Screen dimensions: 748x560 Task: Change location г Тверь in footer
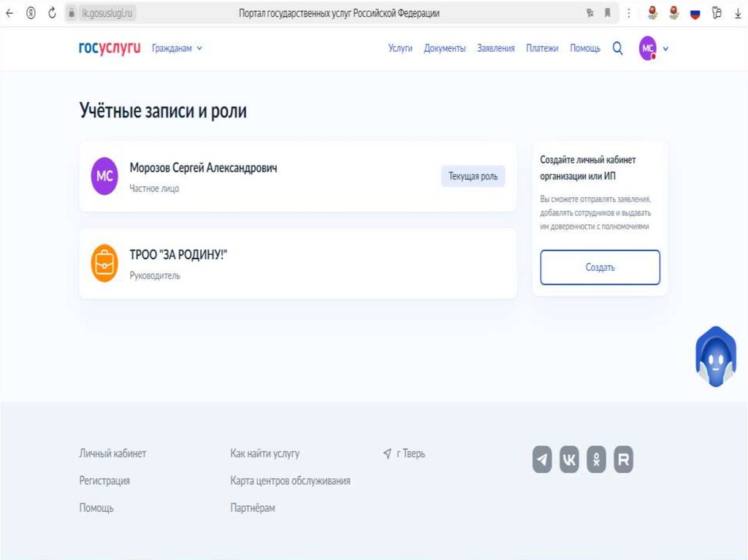pyautogui.click(x=404, y=453)
